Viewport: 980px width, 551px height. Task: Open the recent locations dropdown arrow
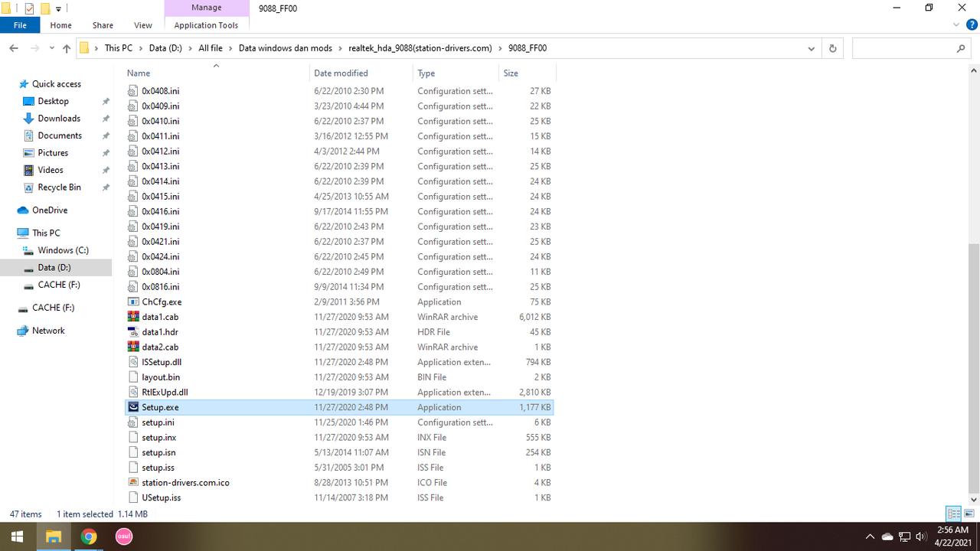51,48
